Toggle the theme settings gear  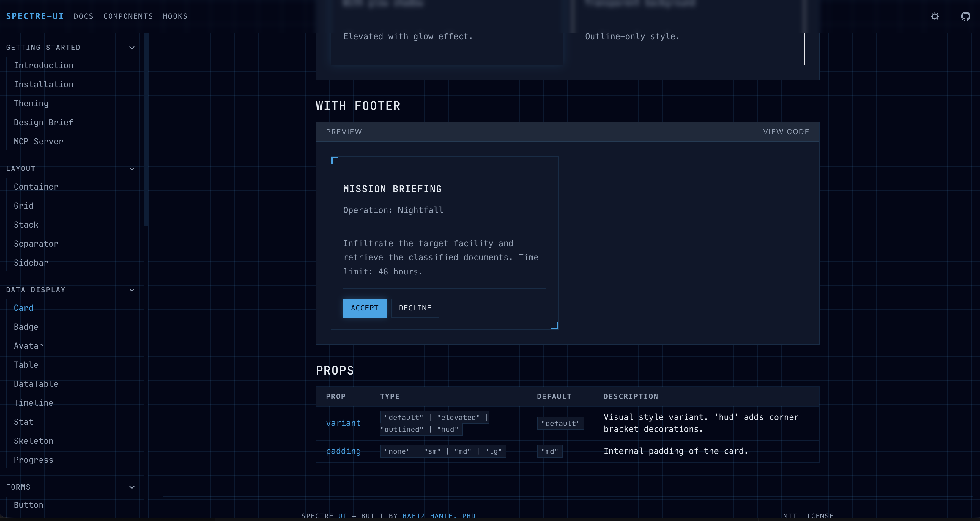click(935, 16)
